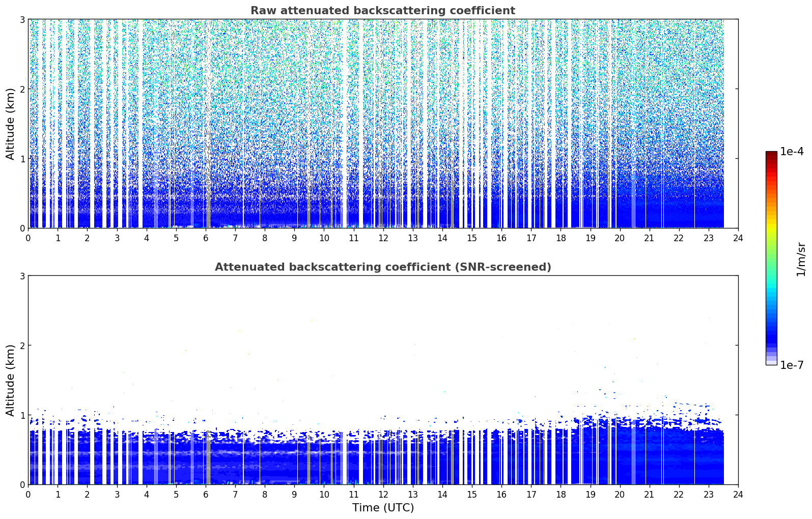Image resolution: width=812 pixels, height=519 pixels.
Task: Click the '1e-4' colorbar maximum label
Action: pos(792,152)
